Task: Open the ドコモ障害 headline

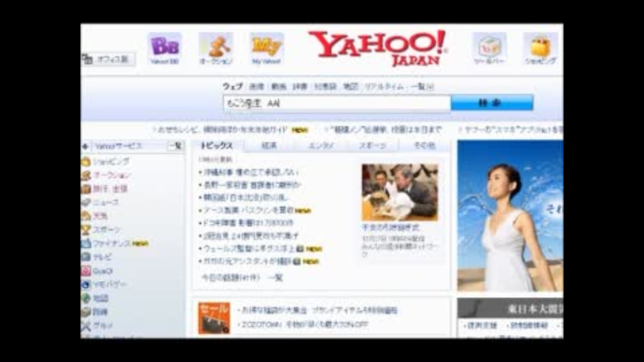Action: (x=248, y=223)
